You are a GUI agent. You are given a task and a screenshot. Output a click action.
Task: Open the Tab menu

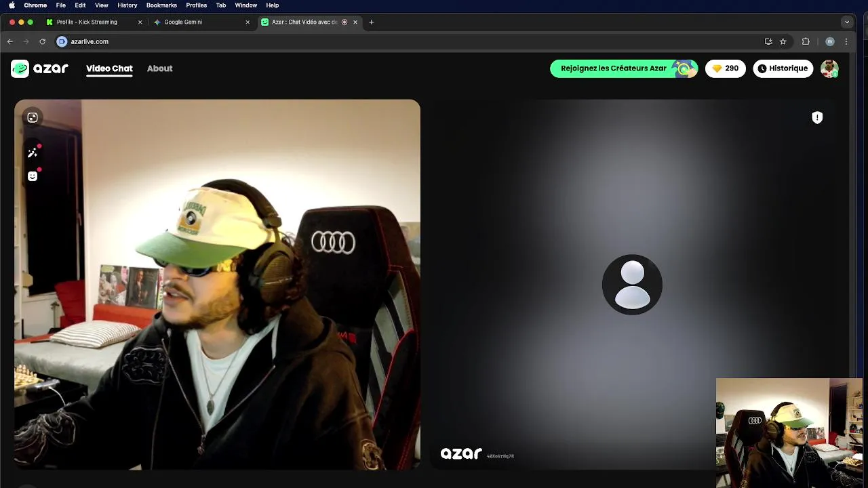coord(220,5)
